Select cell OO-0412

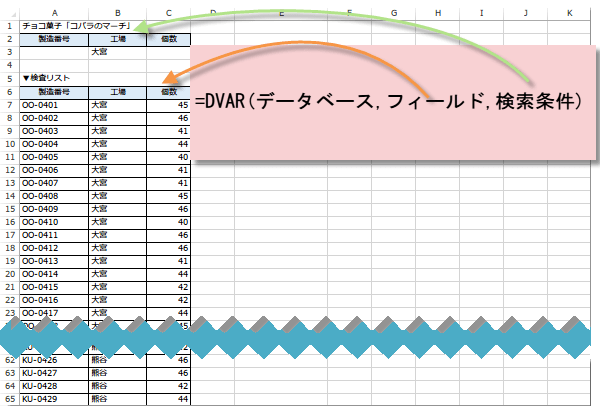54,248
